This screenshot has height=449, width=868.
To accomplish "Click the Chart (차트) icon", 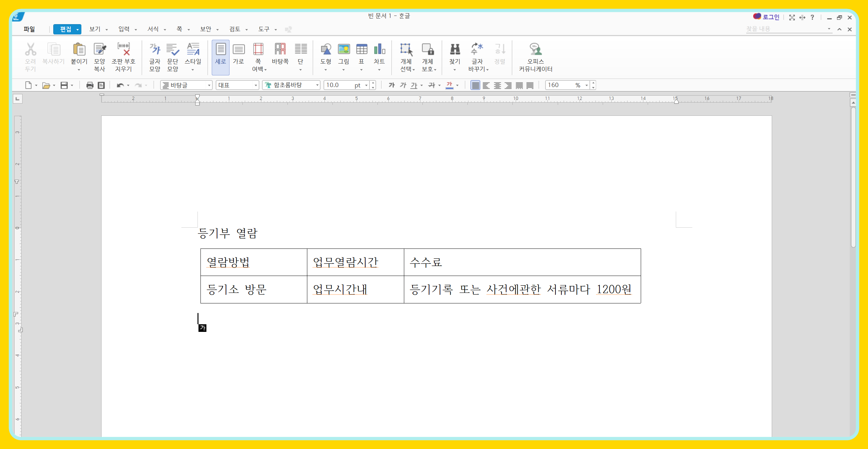I will pos(379,50).
